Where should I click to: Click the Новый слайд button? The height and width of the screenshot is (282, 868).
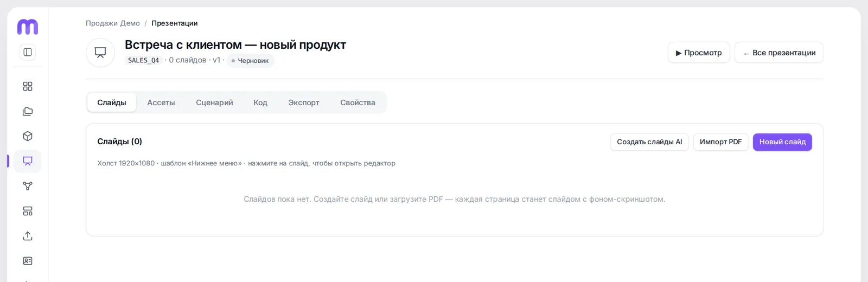tap(782, 142)
